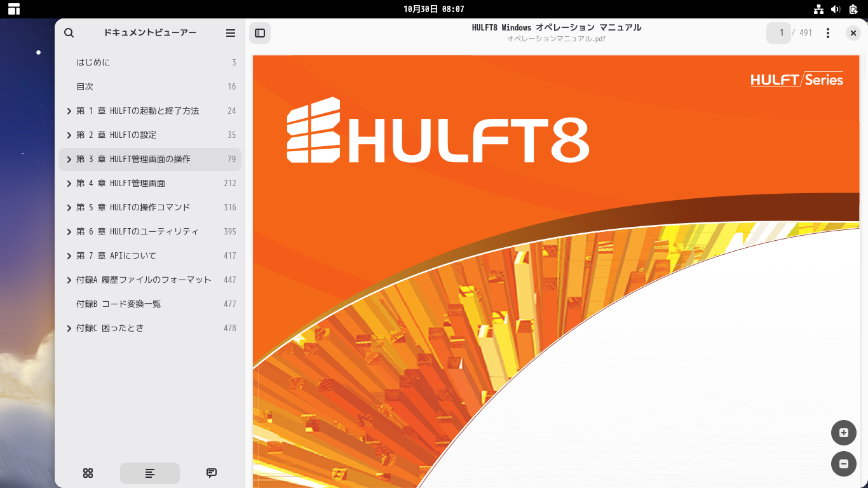Click the HULFT/Series logo on cover page
This screenshot has height=488, width=868.
point(797,79)
